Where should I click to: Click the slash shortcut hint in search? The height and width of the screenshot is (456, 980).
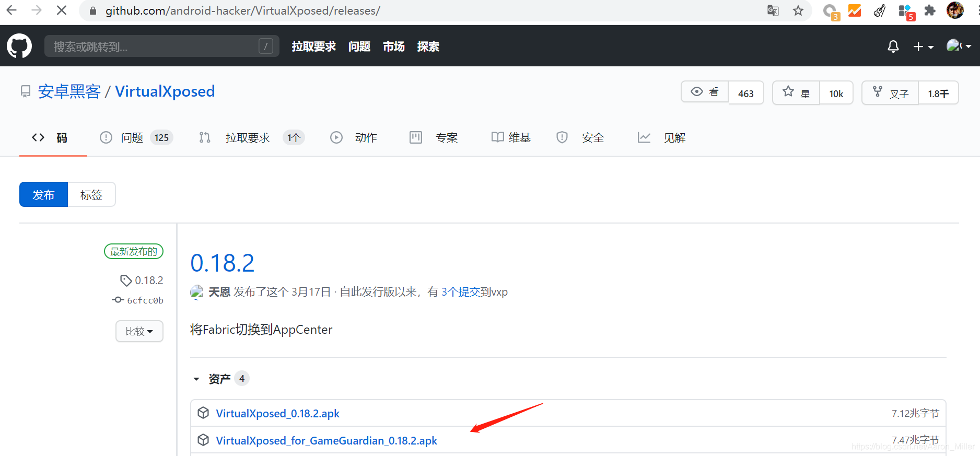266,46
